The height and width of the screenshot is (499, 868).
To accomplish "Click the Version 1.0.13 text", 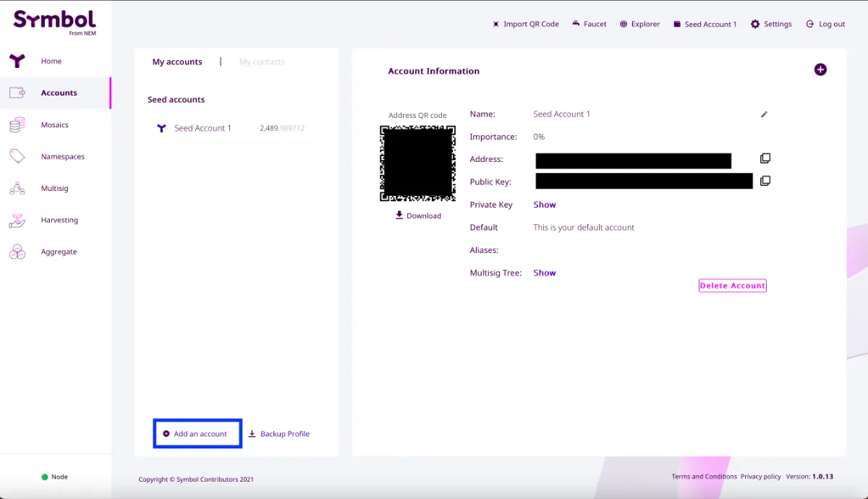I will (x=809, y=477).
